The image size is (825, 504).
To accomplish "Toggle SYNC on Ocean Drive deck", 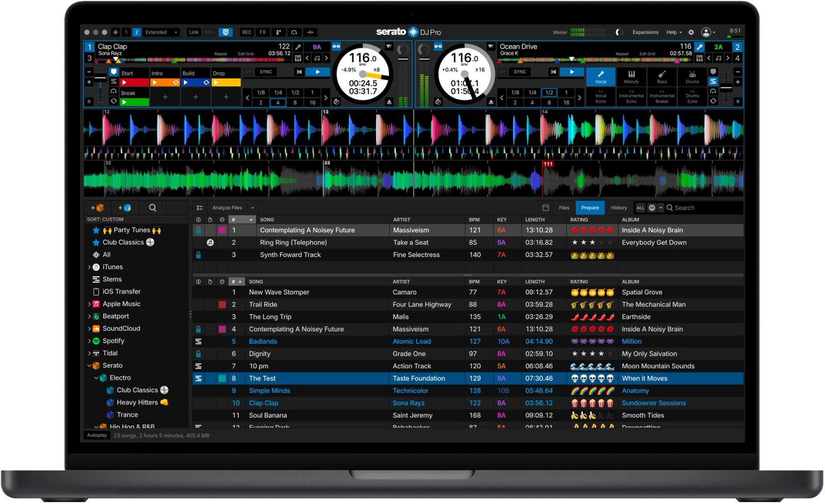I will (x=520, y=72).
